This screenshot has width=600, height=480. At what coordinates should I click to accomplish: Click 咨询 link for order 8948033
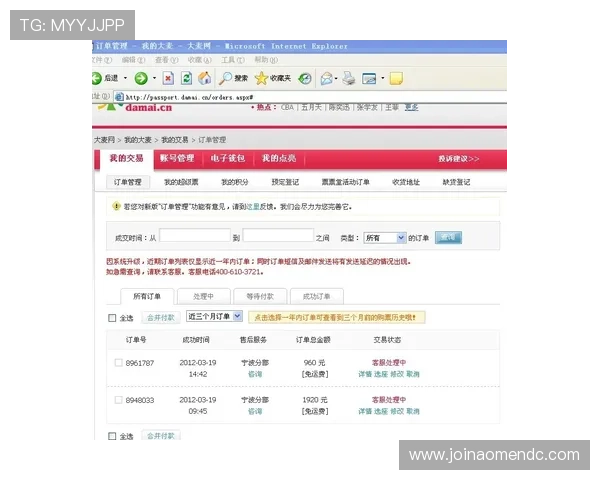point(255,411)
